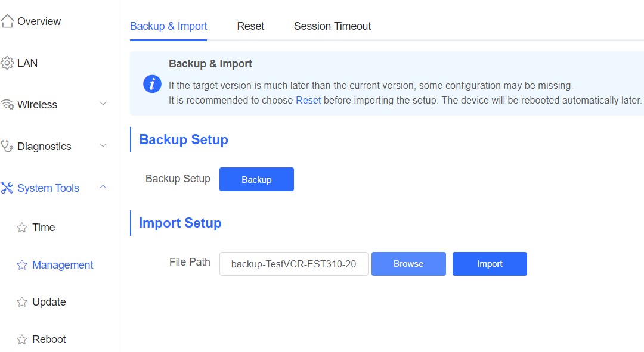Follow the Reset link in info banner
Screen dimensions: 644x352
click(308, 100)
